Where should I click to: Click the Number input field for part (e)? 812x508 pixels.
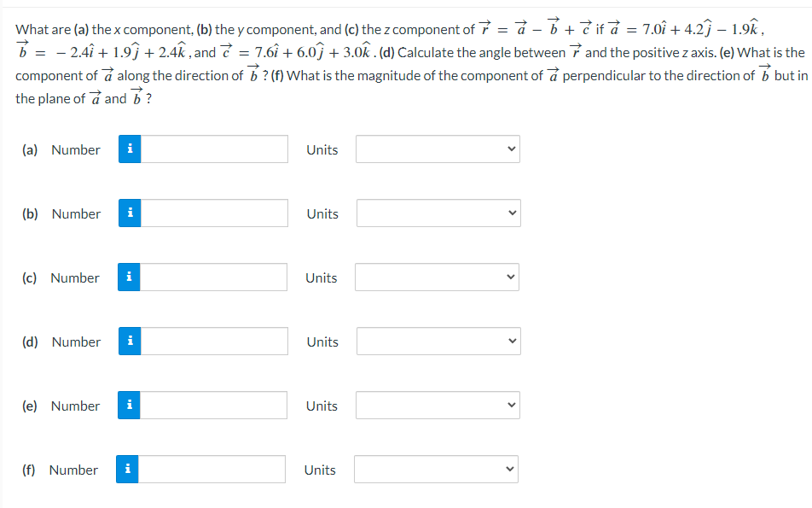click(x=213, y=405)
